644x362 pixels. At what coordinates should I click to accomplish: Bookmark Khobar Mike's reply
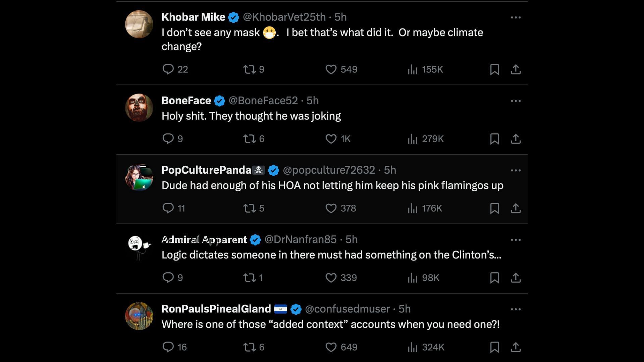[494, 69]
